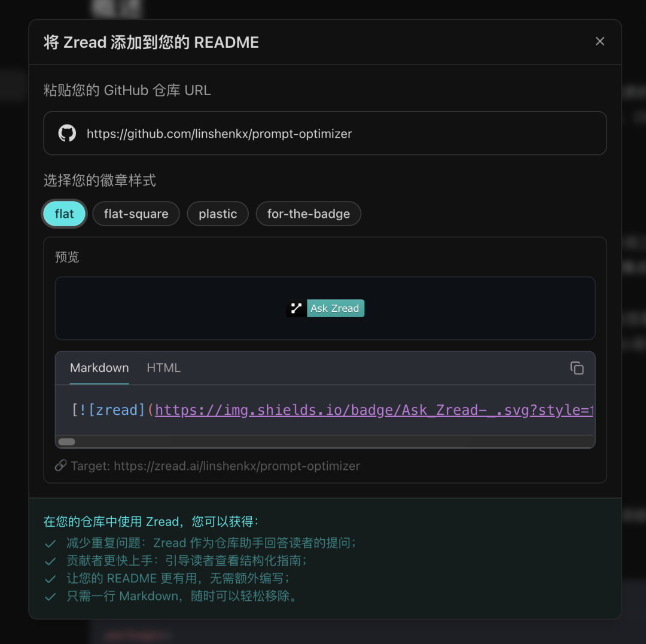
Task: Switch badge style to plastic
Action: coord(217,214)
